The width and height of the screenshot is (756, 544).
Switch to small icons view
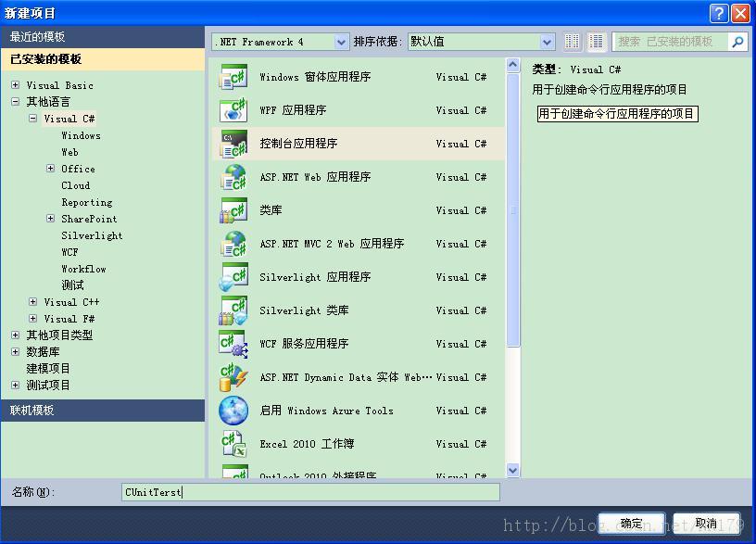coord(573,42)
